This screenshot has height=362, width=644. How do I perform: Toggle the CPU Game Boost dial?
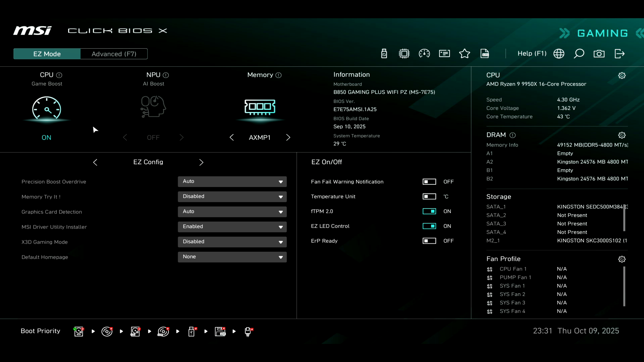[47, 108]
